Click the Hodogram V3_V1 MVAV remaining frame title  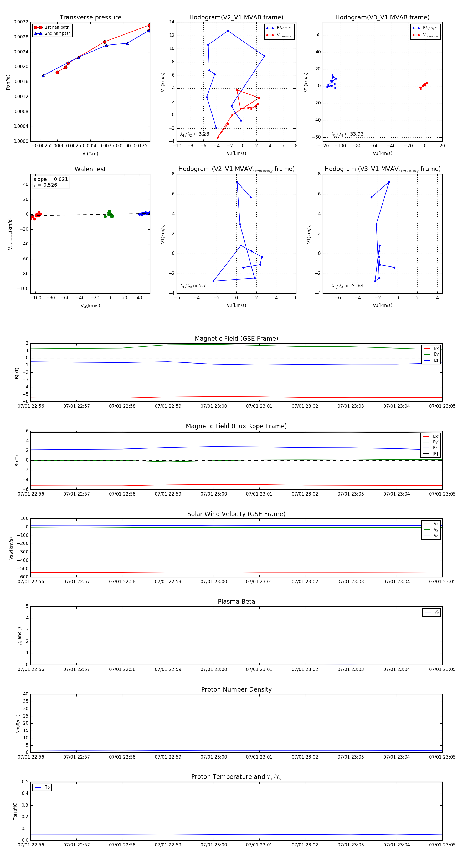382,169
